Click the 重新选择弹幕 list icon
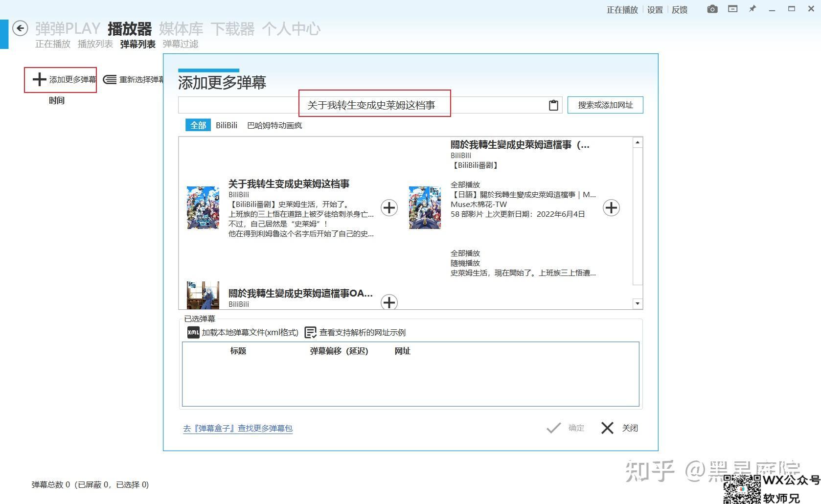This screenshot has width=821, height=504. [x=110, y=79]
